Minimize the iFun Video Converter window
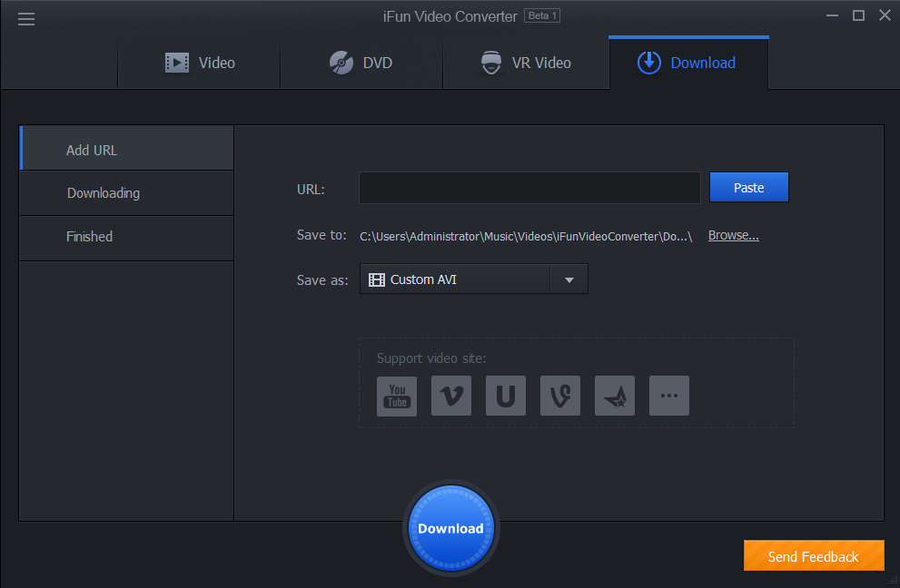Image resolution: width=900 pixels, height=588 pixels. click(x=832, y=15)
